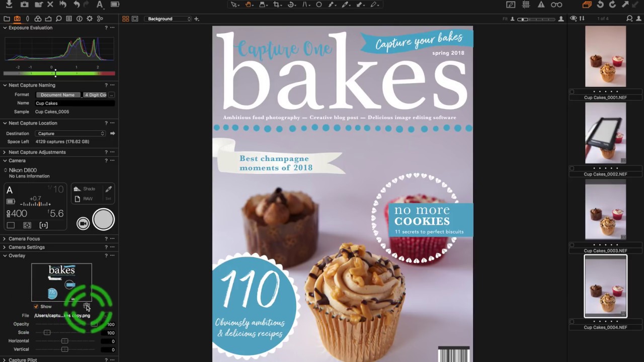Screen dimensions: 644x362
Task: Click the Live View video camera button
Action: tap(83, 223)
